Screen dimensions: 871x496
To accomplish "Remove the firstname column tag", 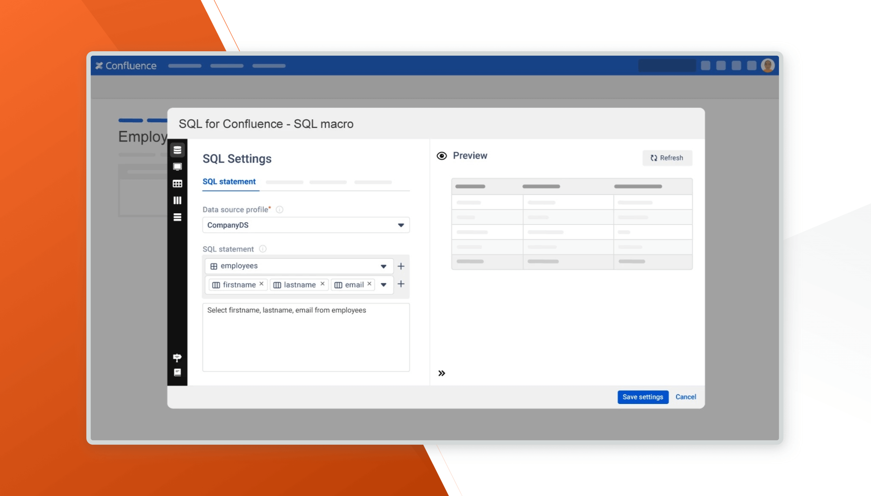I will (262, 284).
